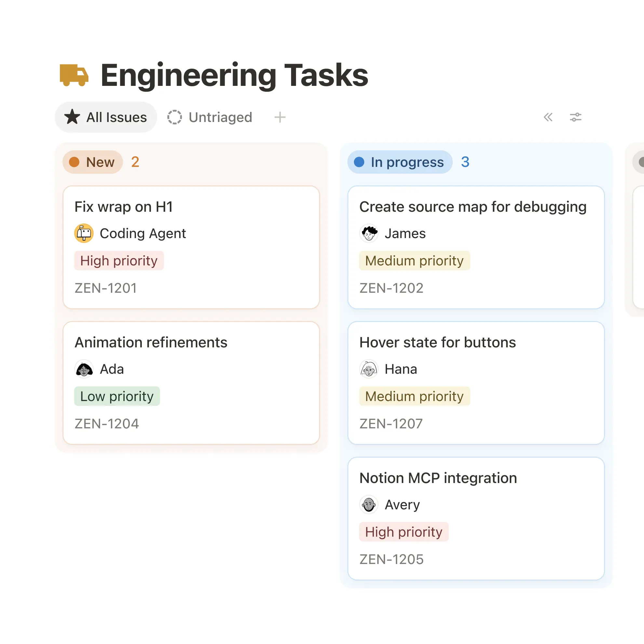Open view settings sliders icon

point(575,117)
